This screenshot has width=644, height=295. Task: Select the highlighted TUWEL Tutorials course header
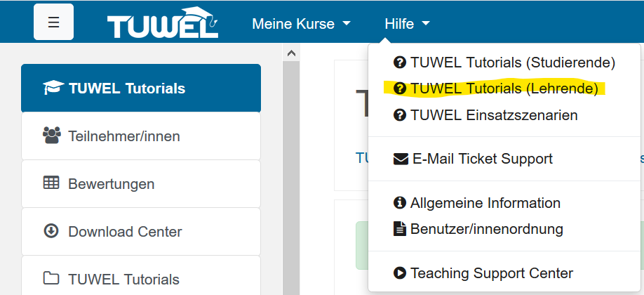pyautogui.click(x=141, y=88)
